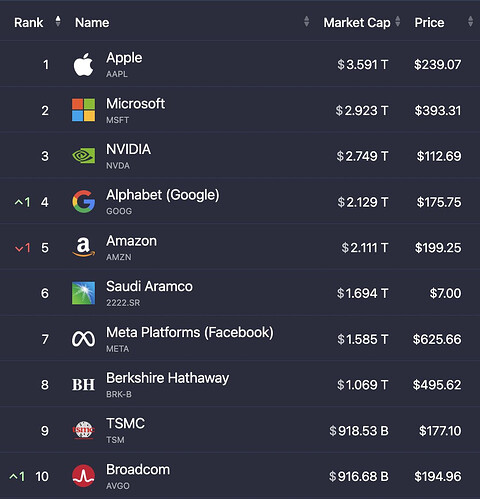The image size is (480, 499).
Task: Sort by Price column arrows
Action: click(x=470, y=22)
